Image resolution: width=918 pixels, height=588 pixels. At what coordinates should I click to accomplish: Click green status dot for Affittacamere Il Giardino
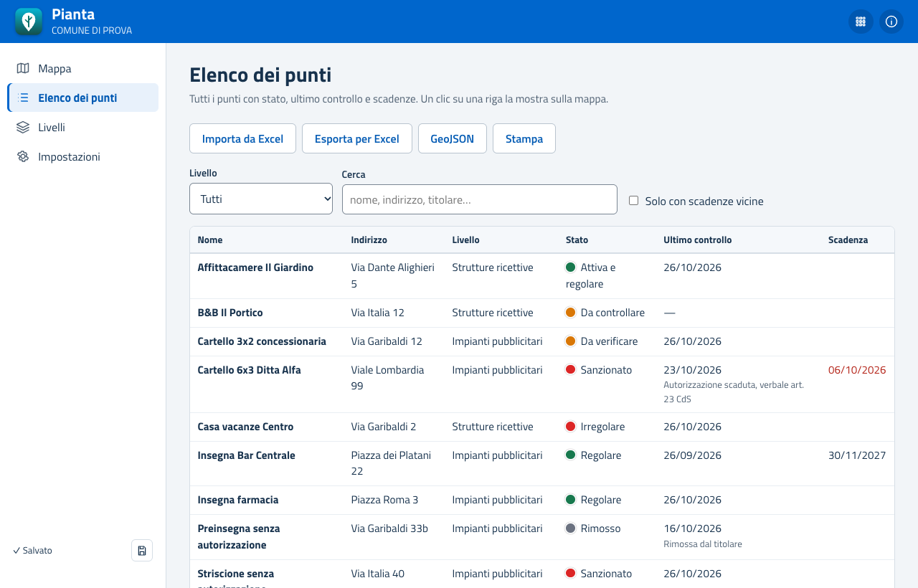[571, 267]
